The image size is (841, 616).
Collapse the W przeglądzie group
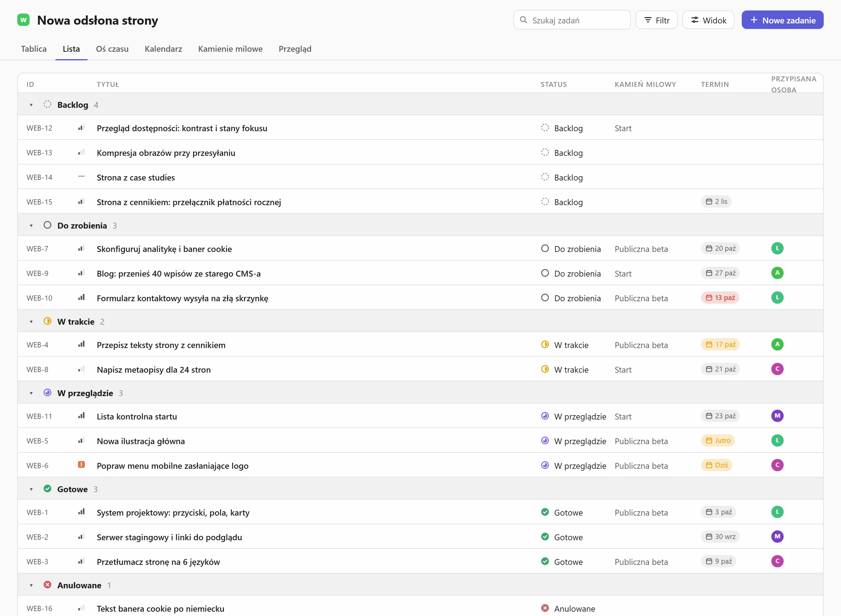click(x=31, y=393)
